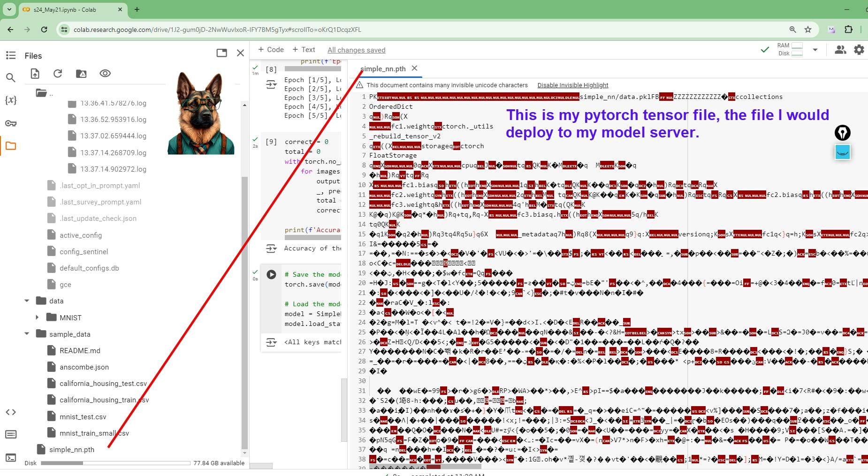Image resolution: width=868 pixels, height=476 pixels.
Task: Mount Google Drive icon
Action: [x=81, y=74]
